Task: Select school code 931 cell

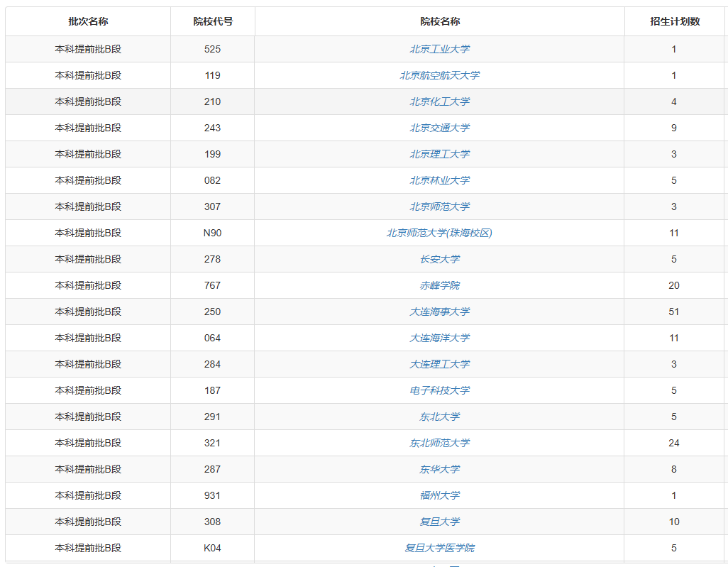Action: (213, 495)
